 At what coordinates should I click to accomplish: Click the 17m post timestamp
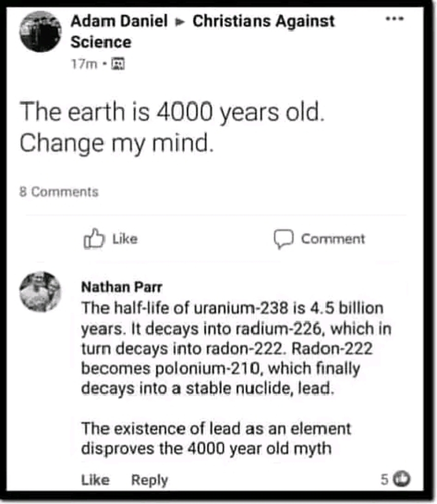[84, 63]
